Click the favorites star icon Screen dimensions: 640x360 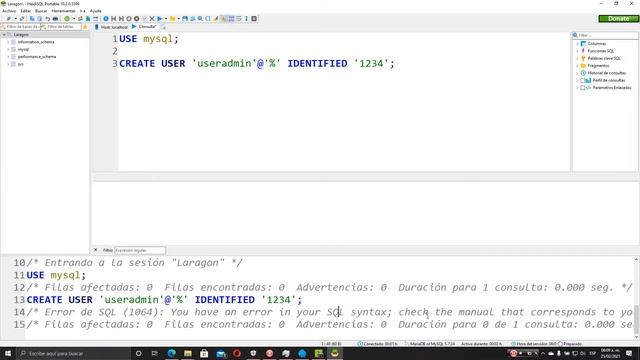85,27
